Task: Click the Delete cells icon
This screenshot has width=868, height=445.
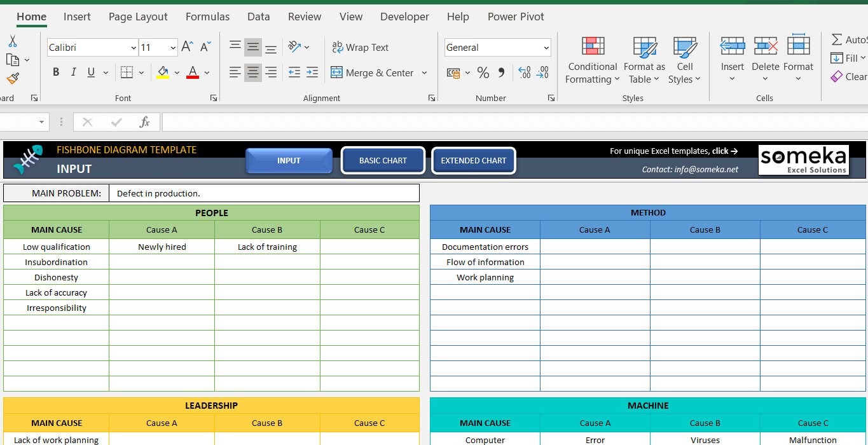Action: tap(765, 46)
